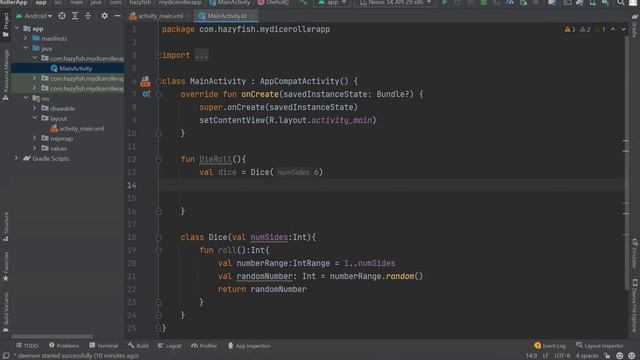Click the read-only lock icon in status bar
640x360 pixels.
[607, 356]
